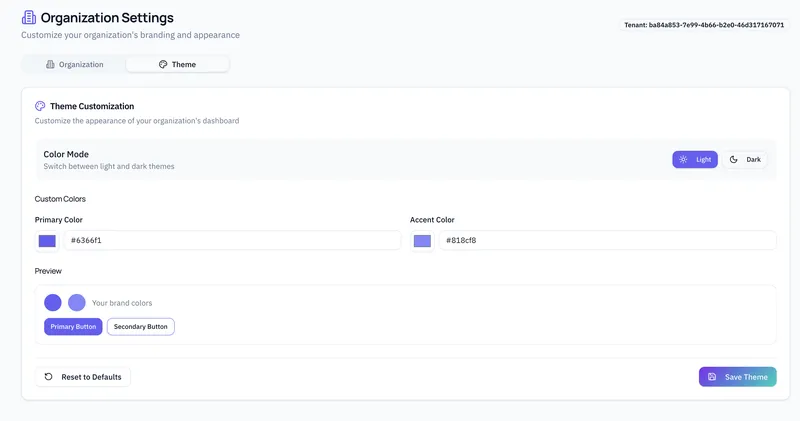Click the accent brand color preview circle
Image resolution: width=800 pixels, height=421 pixels.
pos(77,303)
